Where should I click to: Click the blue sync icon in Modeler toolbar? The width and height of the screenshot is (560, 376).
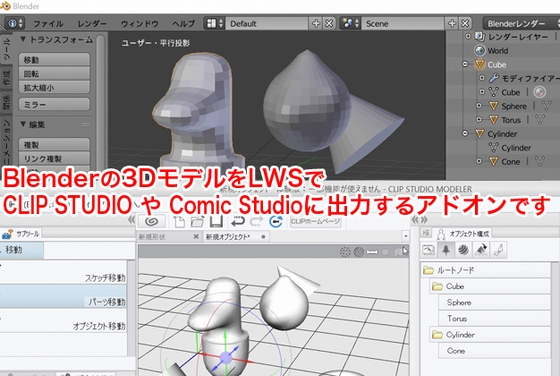coord(276,222)
